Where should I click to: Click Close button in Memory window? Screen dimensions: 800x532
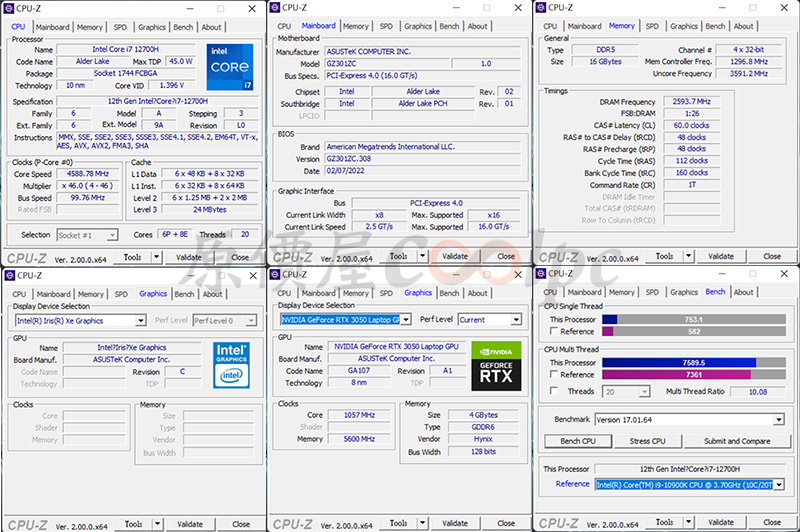click(x=772, y=256)
